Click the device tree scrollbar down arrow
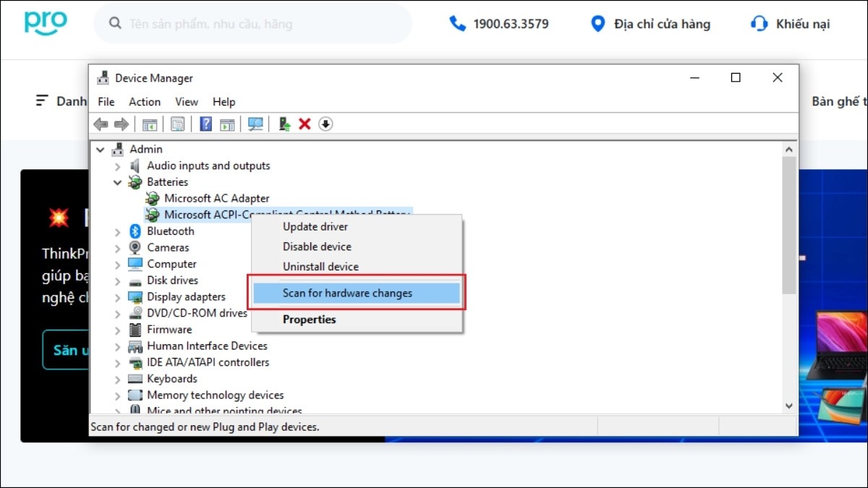This screenshot has width=868, height=488. point(789,407)
